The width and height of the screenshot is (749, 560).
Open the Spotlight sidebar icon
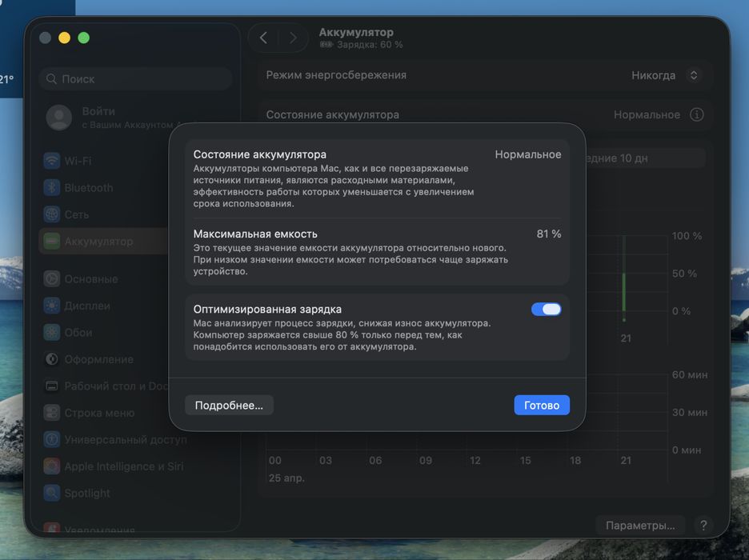[51, 493]
